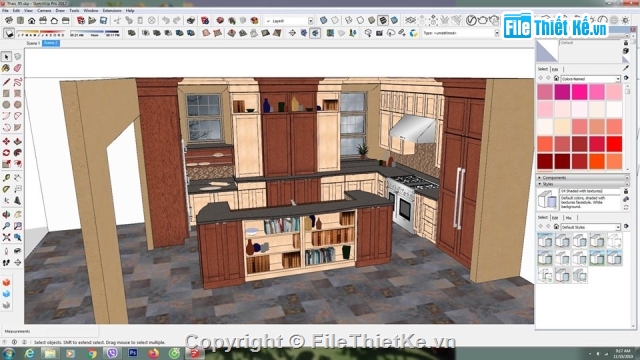Adjust the shadow date month slider

pos(41,32)
